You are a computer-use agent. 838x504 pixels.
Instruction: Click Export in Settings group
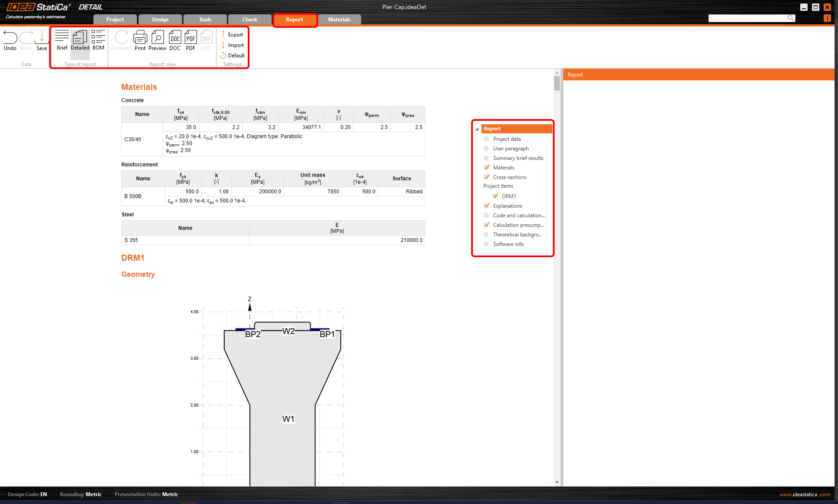tap(235, 35)
